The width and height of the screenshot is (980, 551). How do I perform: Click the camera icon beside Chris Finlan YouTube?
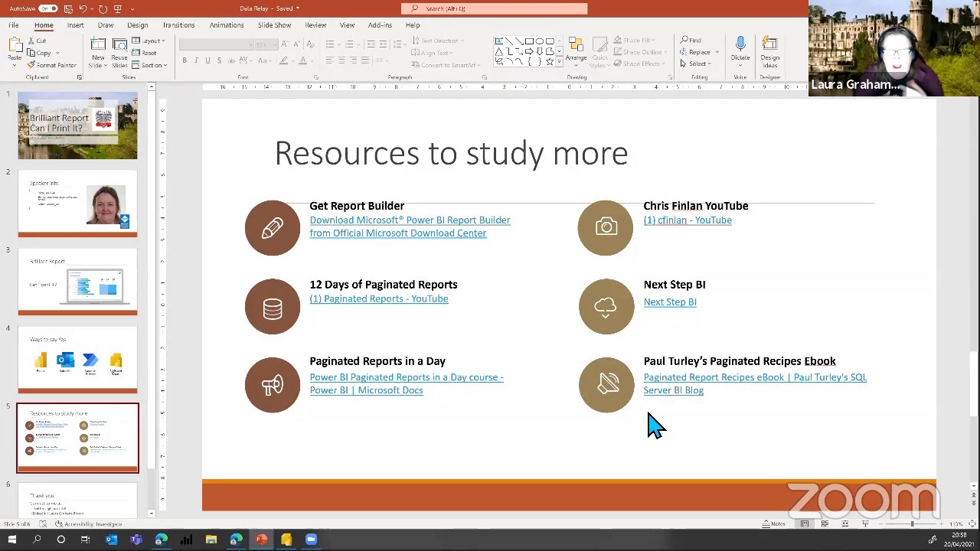606,227
